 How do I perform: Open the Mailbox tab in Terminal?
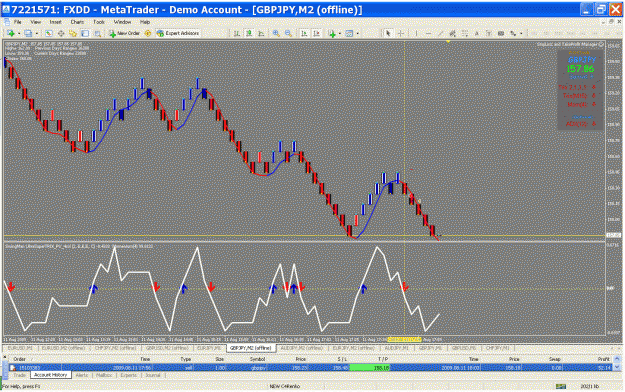pyautogui.click(x=104, y=375)
